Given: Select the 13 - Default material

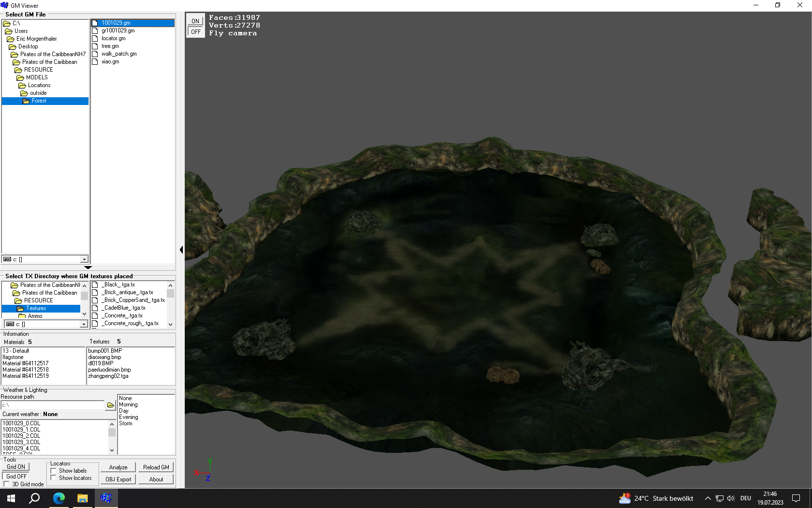Looking at the screenshot, I should point(16,351).
